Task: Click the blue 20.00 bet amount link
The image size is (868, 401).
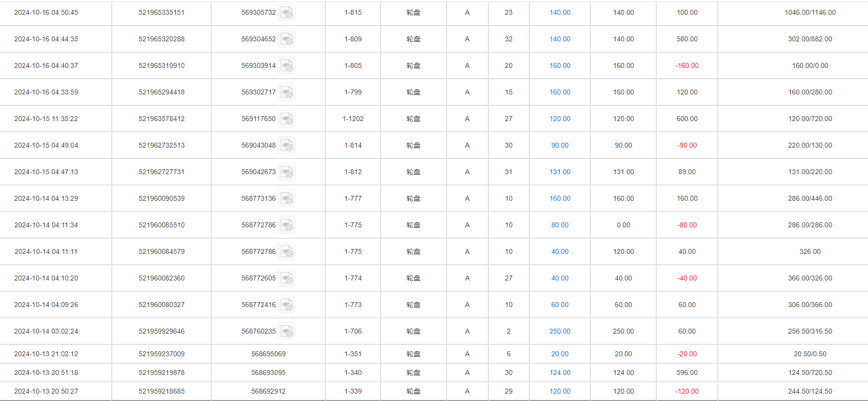Action: click(560, 354)
